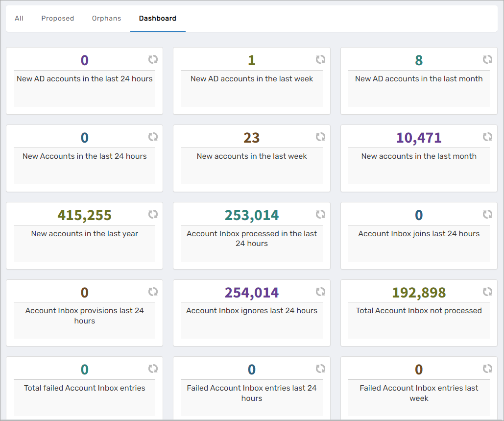Refresh the Total Account Inbox not processed card
504x421 pixels.
[x=487, y=291]
